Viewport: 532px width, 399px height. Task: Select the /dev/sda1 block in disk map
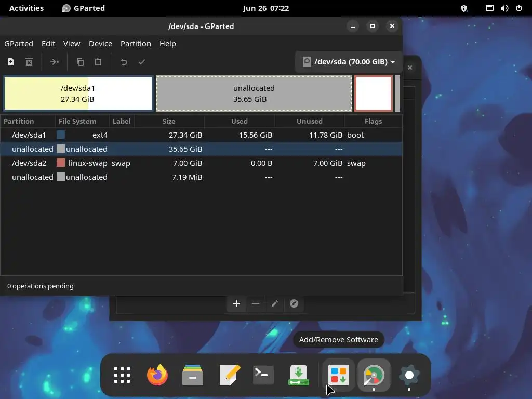pyautogui.click(x=78, y=94)
